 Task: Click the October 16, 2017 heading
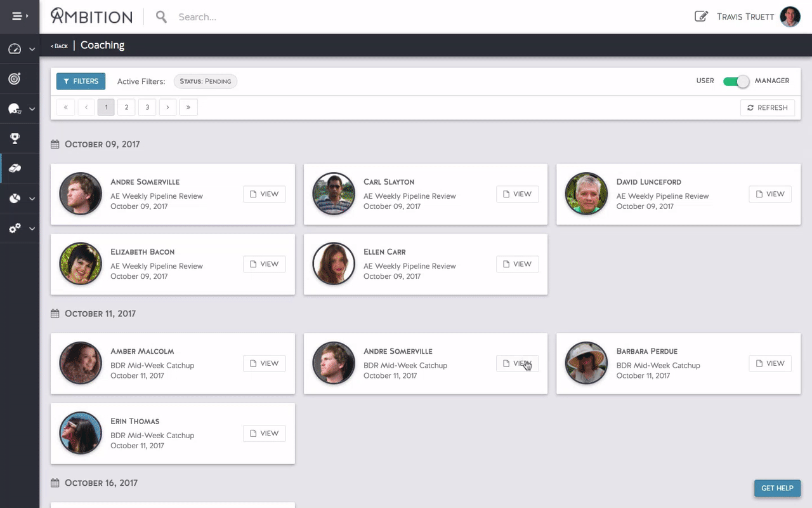101,483
